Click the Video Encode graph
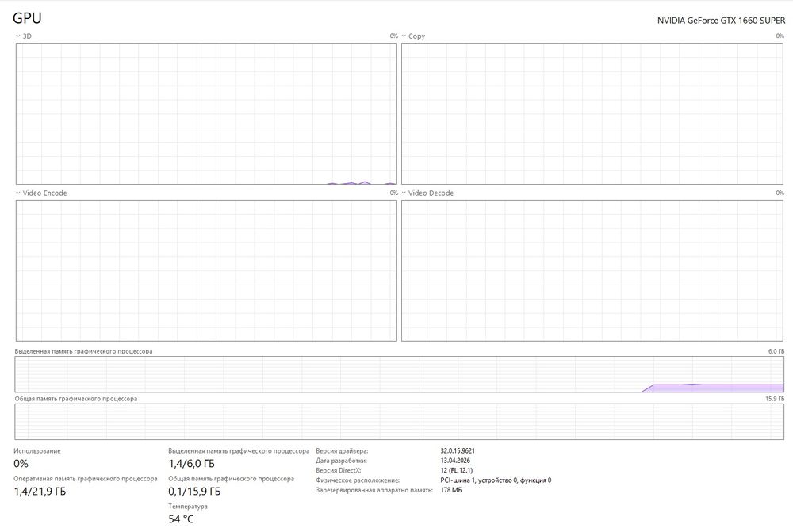This screenshot has width=793, height=532. (x=206, y=270)
